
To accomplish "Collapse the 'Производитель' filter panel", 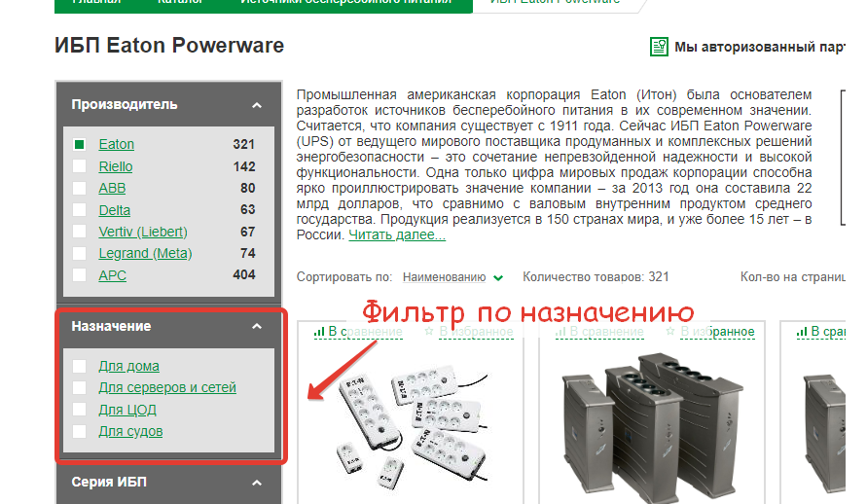I will tap(257, 105).
